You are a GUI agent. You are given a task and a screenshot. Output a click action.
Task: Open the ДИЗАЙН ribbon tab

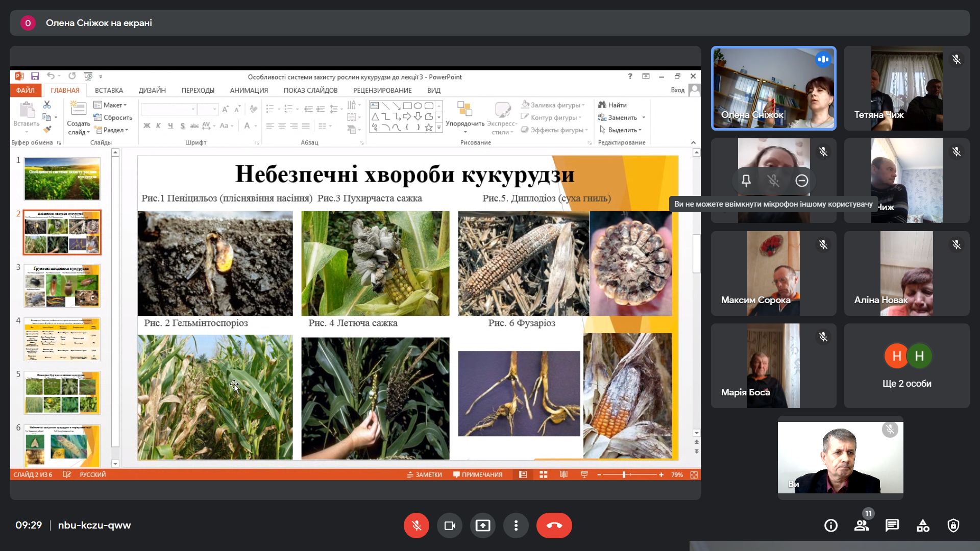click(152, 90)
